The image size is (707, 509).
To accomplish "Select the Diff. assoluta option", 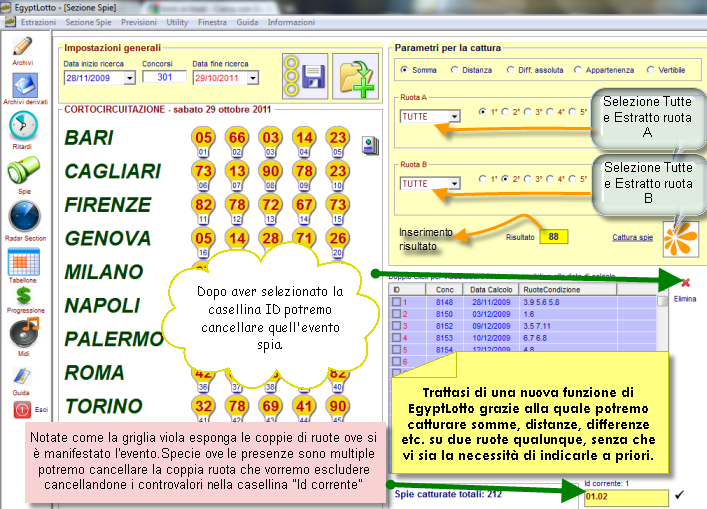I will (x=510, y=69).
